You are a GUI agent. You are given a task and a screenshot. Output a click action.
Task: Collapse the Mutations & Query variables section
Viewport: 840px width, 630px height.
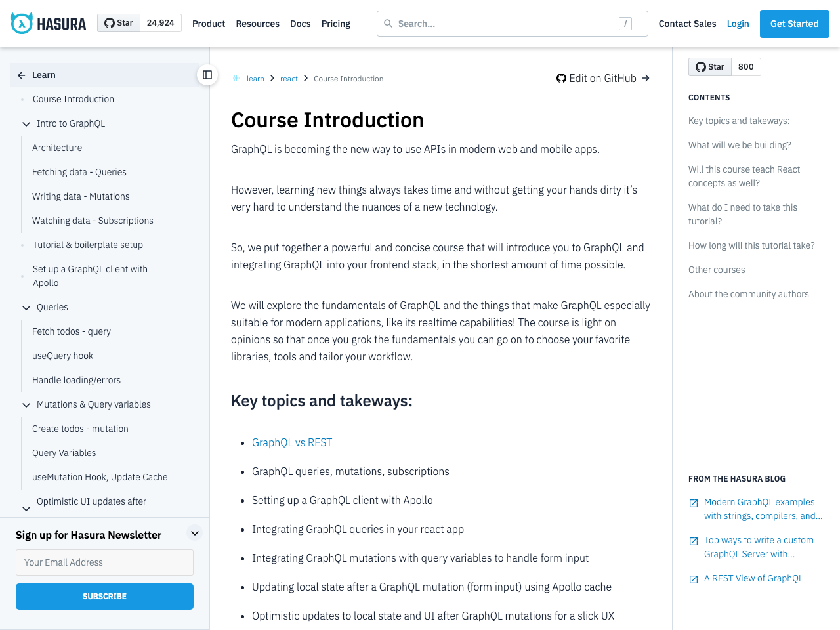(x=26, y=404)
